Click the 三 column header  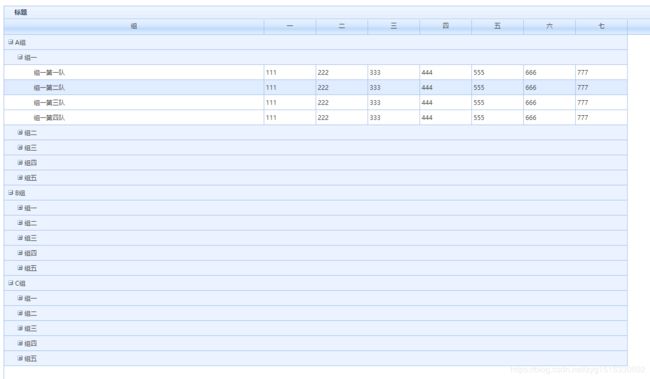[x=393, y=26]
